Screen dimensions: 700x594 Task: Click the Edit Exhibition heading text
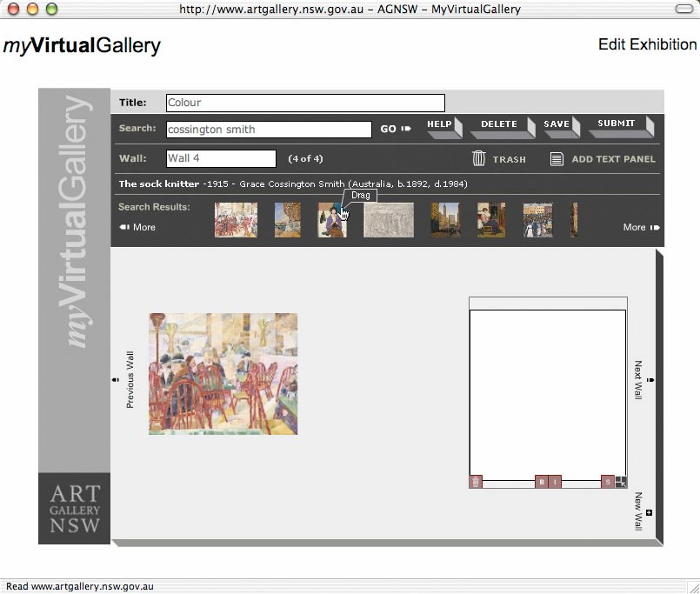647,44
